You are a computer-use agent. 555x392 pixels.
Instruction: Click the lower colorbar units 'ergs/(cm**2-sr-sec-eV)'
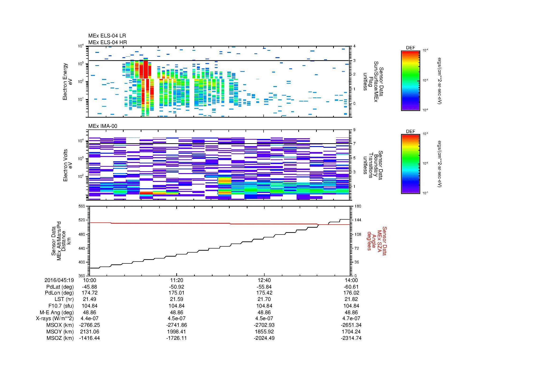(439, 164)
